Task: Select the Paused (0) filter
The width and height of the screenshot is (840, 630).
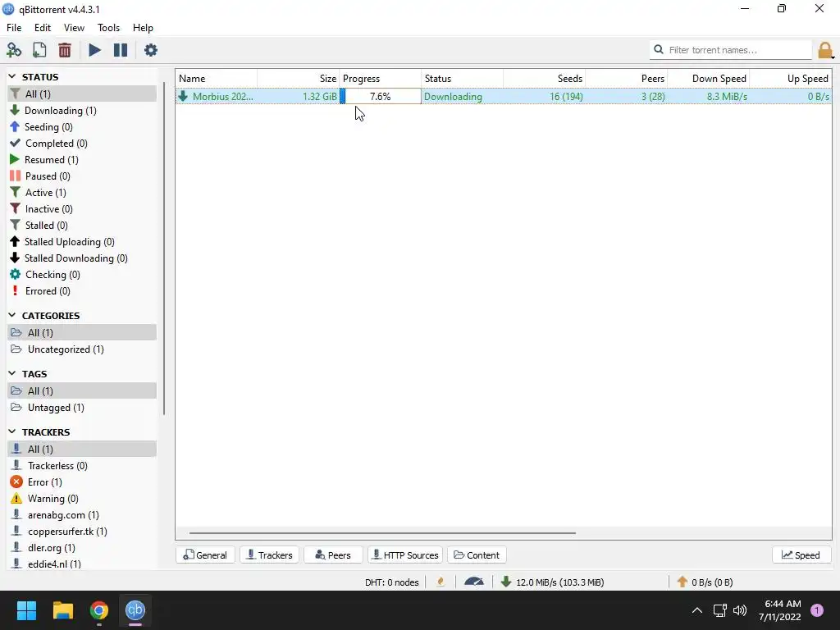Action: (x=83, y=176)
